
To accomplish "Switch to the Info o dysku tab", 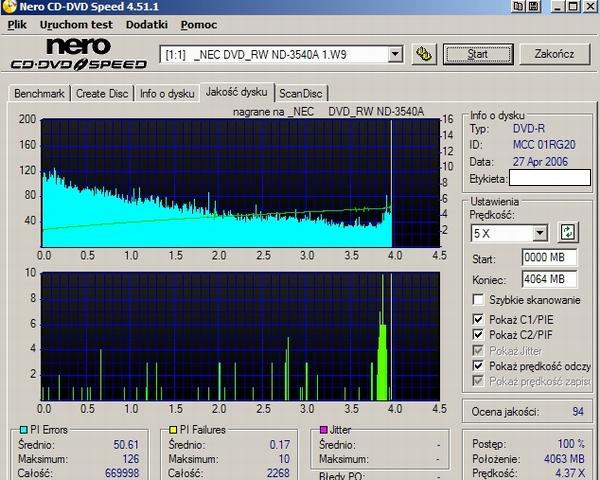I will [x=167, y=93].
